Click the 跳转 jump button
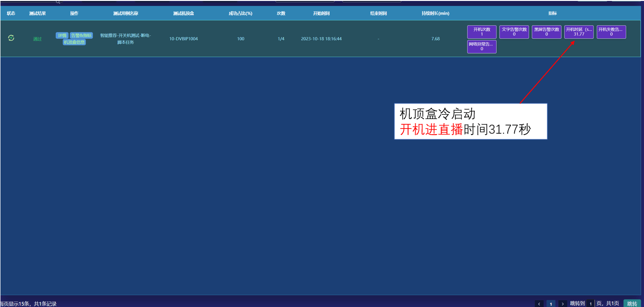644x307 pixels. click(632, 304)
